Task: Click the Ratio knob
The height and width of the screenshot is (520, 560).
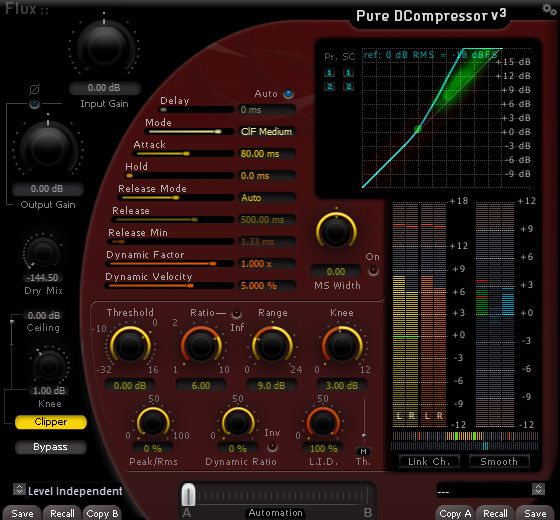Action: point(201,345)
